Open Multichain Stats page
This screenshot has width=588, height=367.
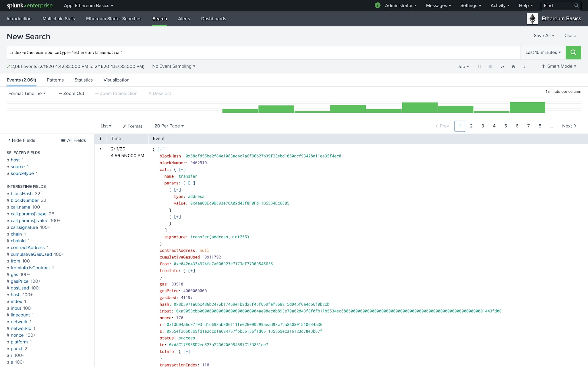tap(59, 19)
